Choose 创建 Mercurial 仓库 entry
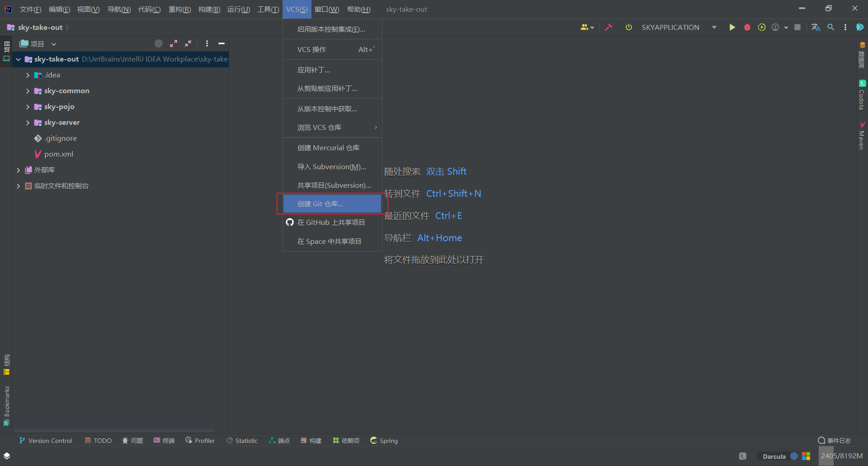 point(332,147)
